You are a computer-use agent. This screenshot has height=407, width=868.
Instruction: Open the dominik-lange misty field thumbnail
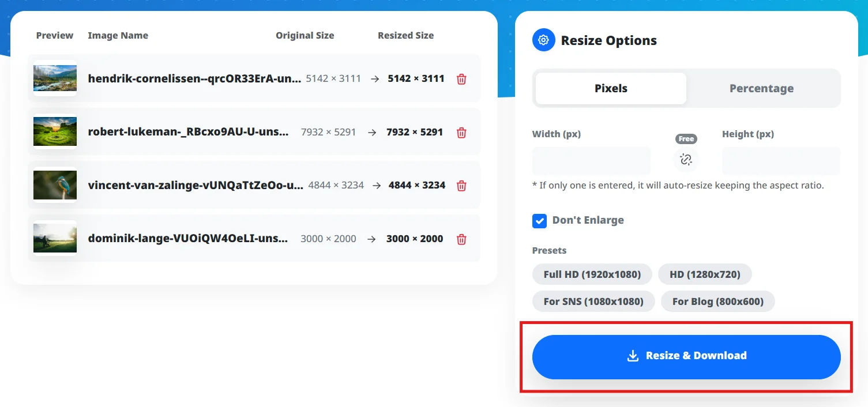point(55,239)
